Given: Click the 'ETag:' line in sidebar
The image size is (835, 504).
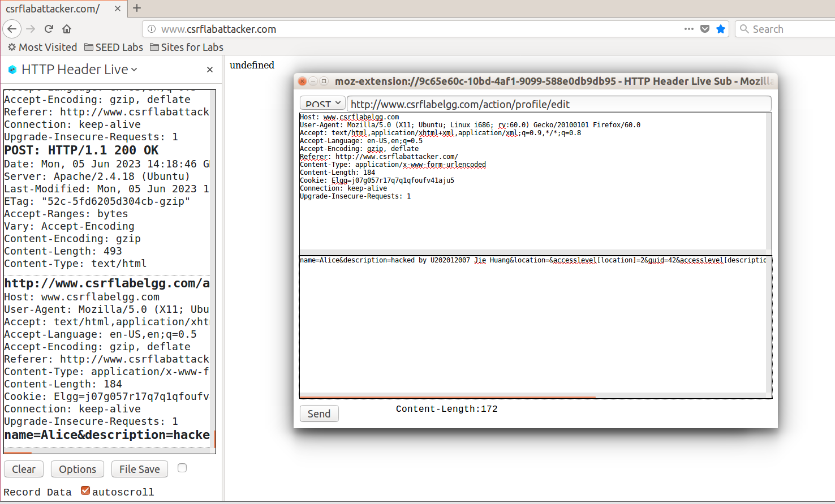Looking at the screenshot, I should click(x=97, y=201).
